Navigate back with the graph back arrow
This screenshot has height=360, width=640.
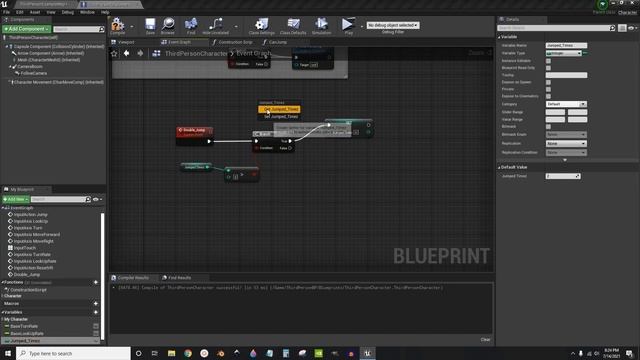point(127,53)
